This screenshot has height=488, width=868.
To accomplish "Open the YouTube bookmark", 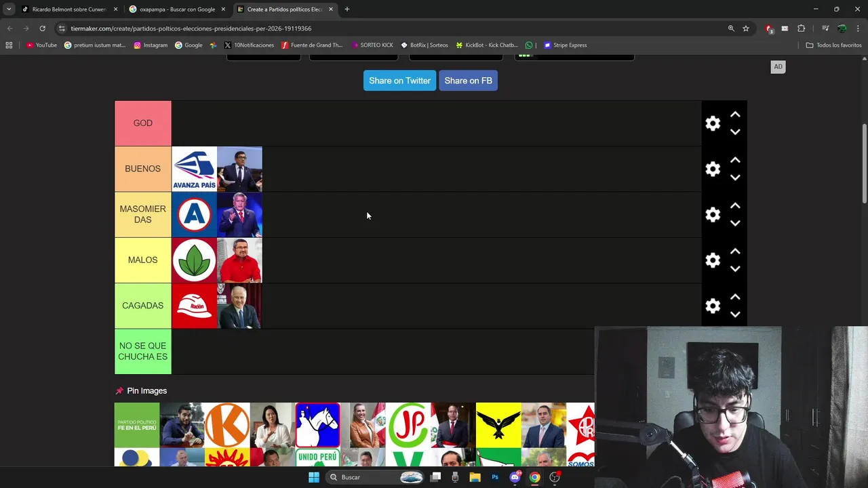I will click(42, 45).
